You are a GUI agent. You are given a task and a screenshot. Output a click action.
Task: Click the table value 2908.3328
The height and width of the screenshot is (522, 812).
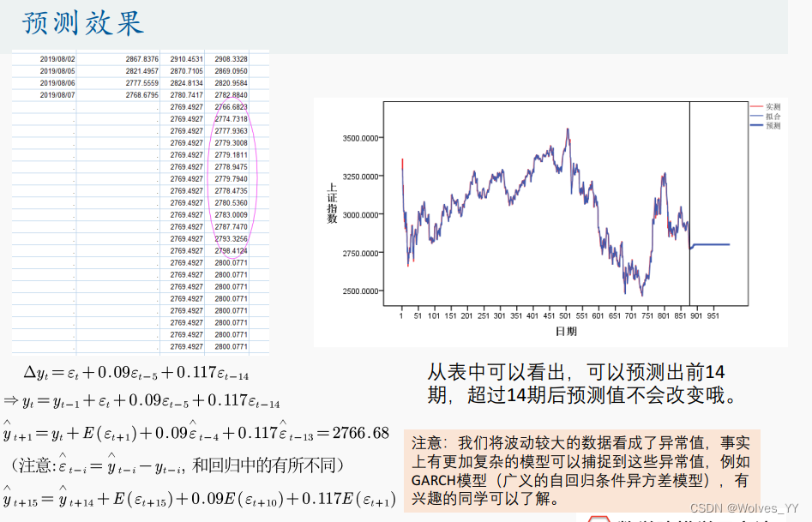coord(231,59)
